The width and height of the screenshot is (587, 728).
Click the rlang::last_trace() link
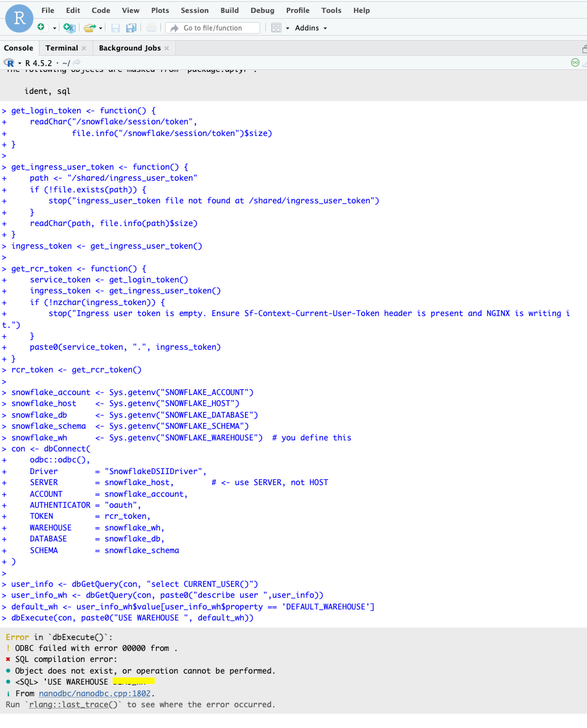click(x=73, y=704)
